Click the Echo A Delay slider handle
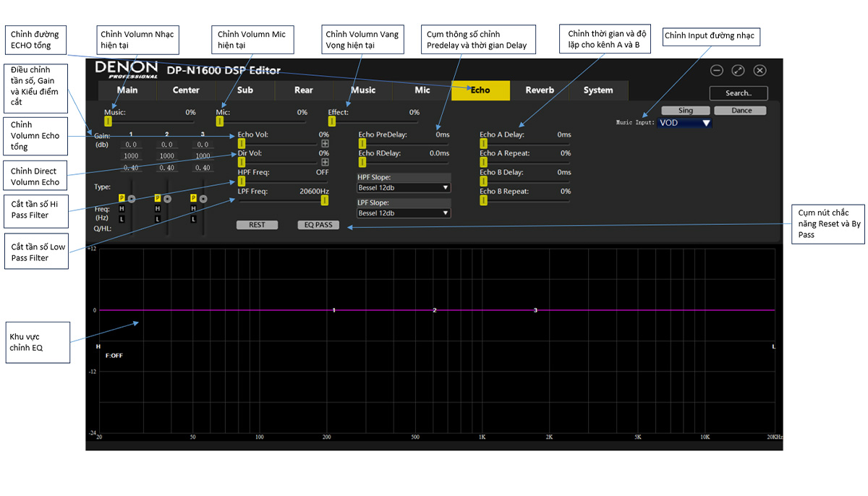 [483, 144]
